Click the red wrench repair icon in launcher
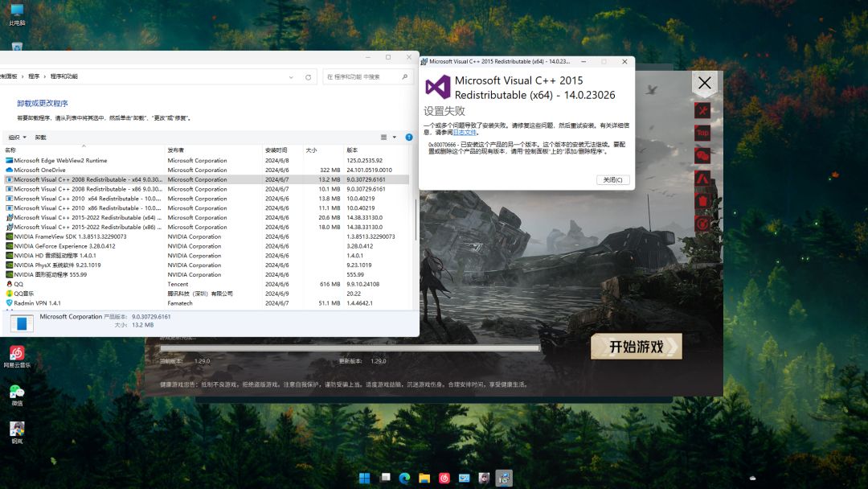This screenshot has height=489, width=868. click(702, 110)
